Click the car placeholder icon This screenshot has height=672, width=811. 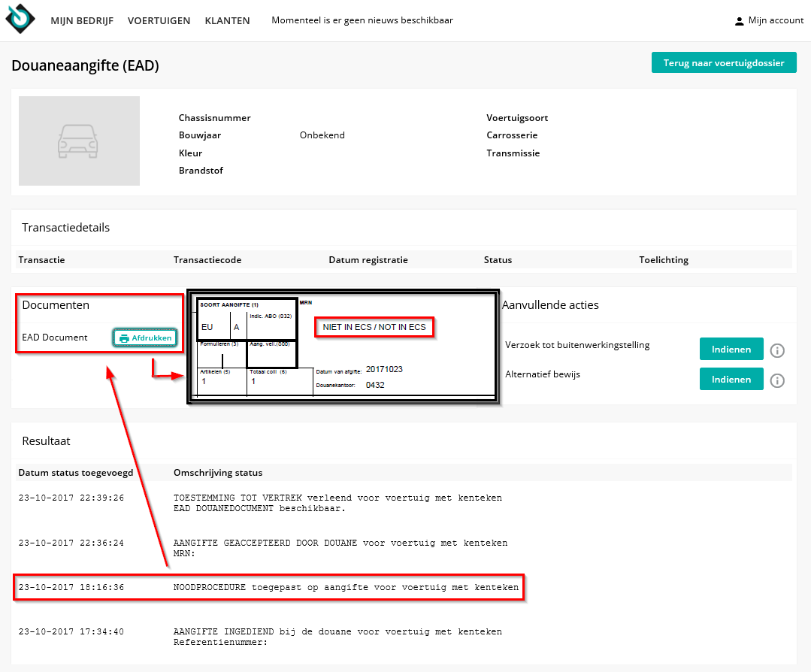pyautogui.click(x=78, y=141)
